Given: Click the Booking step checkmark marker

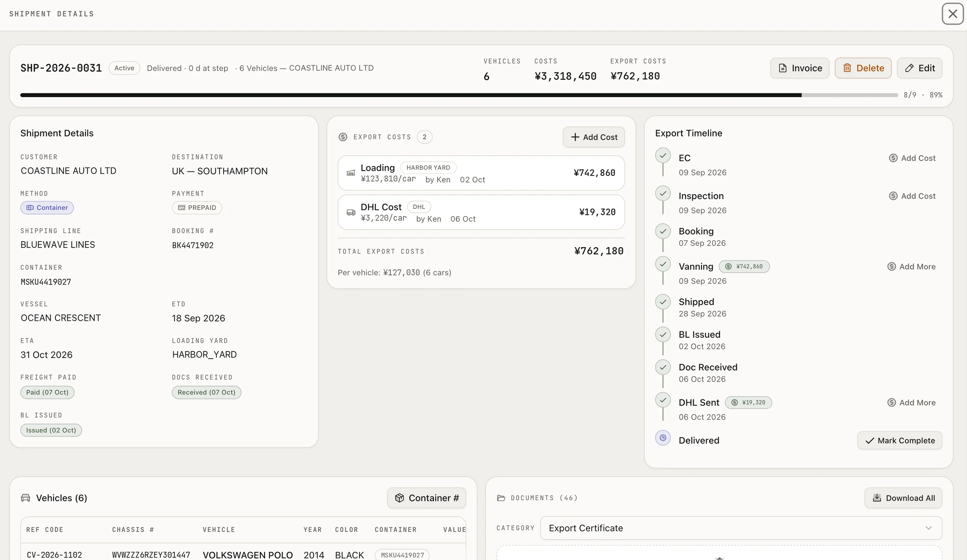Looking at the screenshot, I should click(x=663, y=231).
